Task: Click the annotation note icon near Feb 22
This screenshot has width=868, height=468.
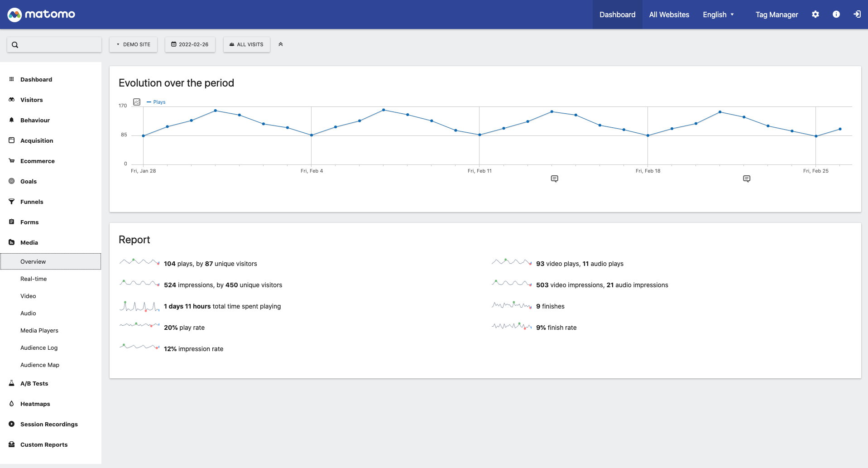Action: [747, 179]
